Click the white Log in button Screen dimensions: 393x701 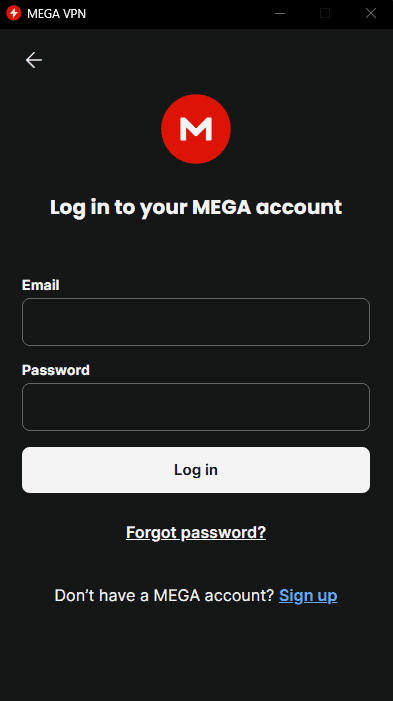click(196, 470)
